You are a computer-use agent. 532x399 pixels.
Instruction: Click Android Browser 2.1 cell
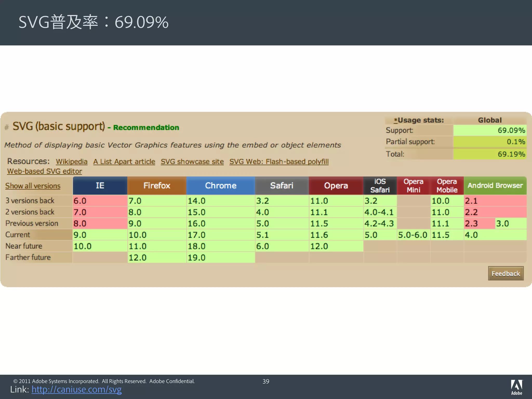coord(495,201)
